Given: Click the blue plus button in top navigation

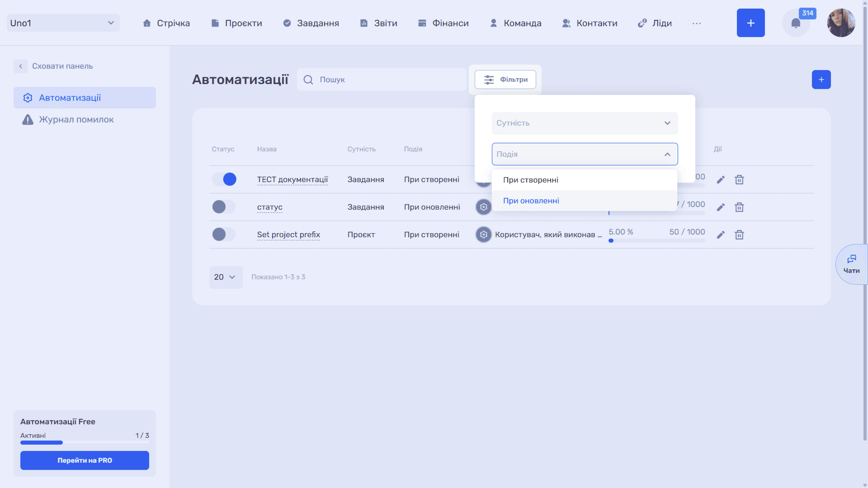Looking at the screenshot, I should pyautogui.click(x=750, y=23).
